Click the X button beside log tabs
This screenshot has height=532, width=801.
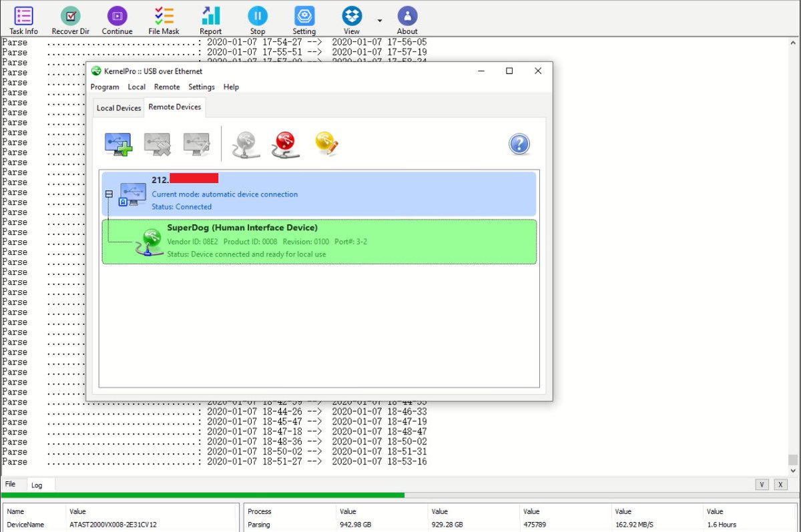779,485
